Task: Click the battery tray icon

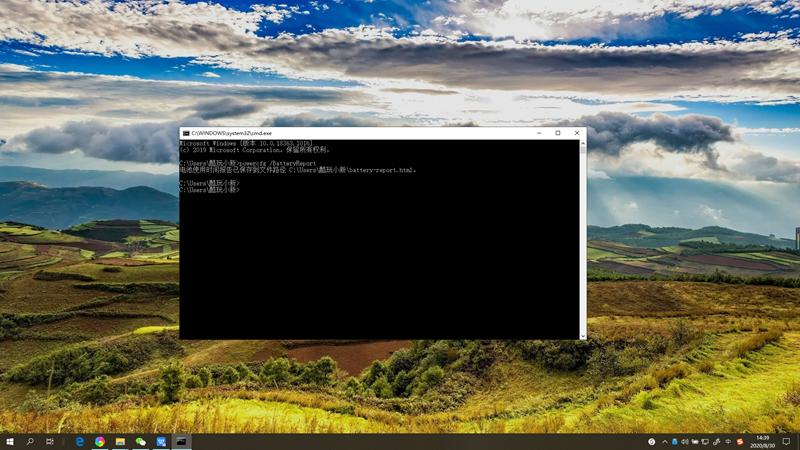Action: 695,442
